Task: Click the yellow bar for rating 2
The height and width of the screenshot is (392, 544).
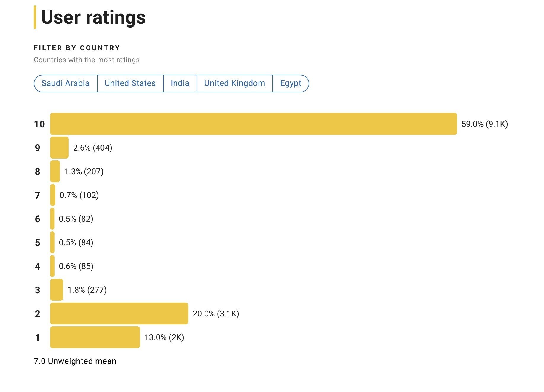Action: (x=119, y=313)
